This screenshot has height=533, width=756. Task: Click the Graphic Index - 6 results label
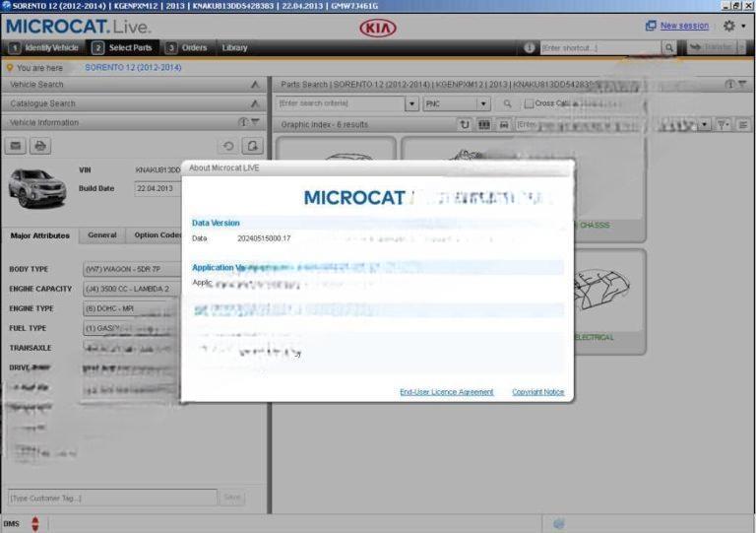(x=325, y=125)
